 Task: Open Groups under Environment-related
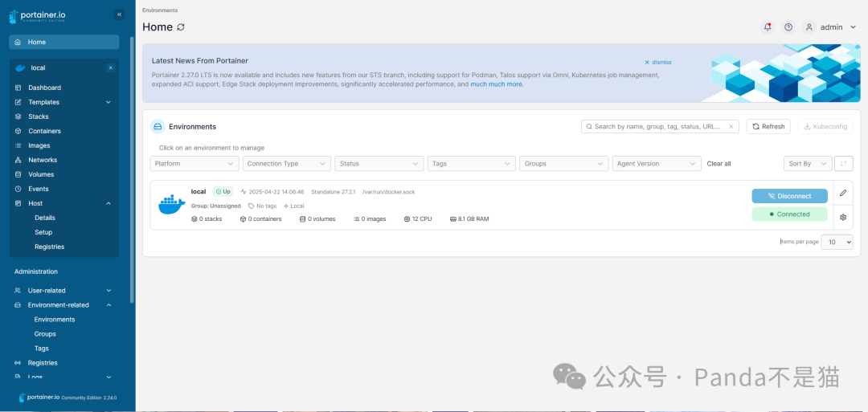pos(45,334)
